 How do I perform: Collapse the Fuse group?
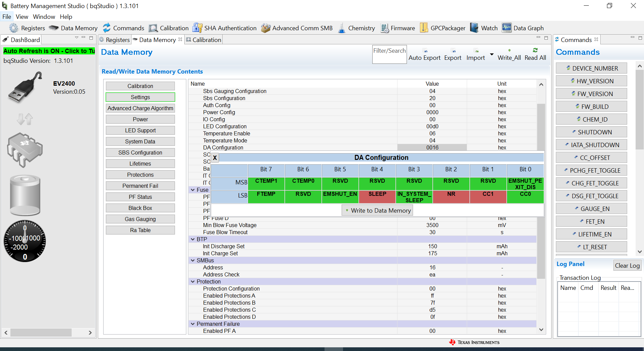(193, 190)
